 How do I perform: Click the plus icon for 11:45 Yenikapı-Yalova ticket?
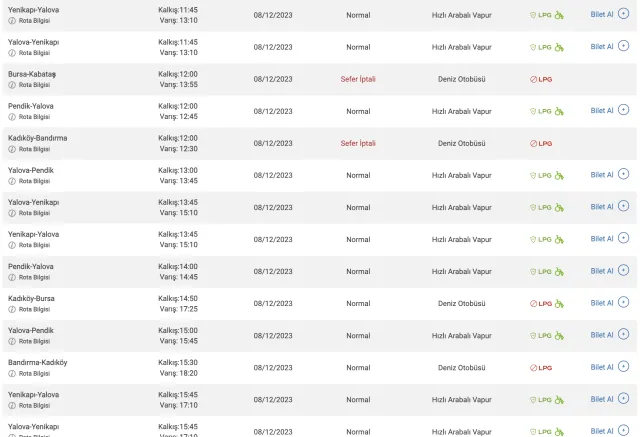(x=623, y=14)
